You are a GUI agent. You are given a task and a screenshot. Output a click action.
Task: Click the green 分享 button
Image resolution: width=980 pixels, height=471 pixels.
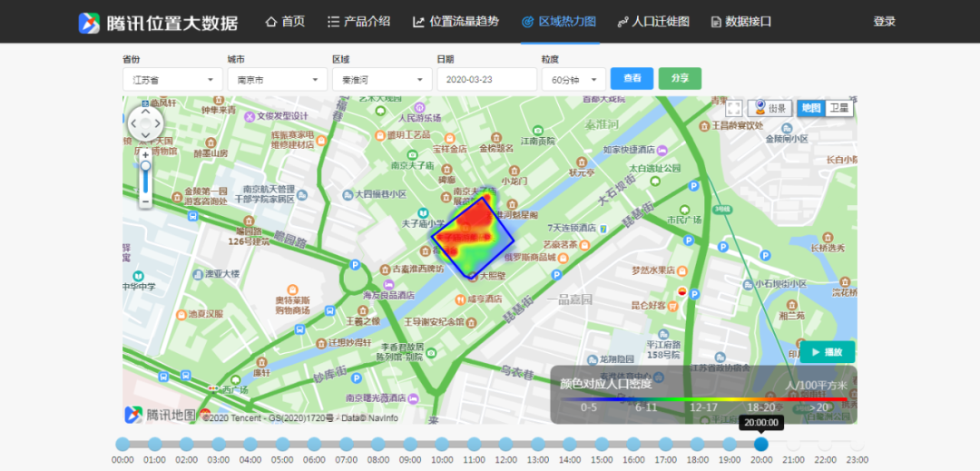coord(680,79)
